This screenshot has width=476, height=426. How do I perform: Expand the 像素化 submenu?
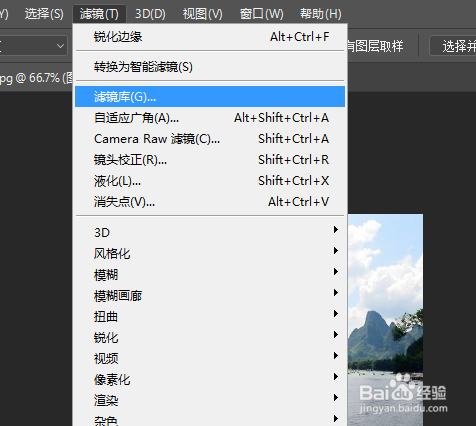click(x=210, y=379)
